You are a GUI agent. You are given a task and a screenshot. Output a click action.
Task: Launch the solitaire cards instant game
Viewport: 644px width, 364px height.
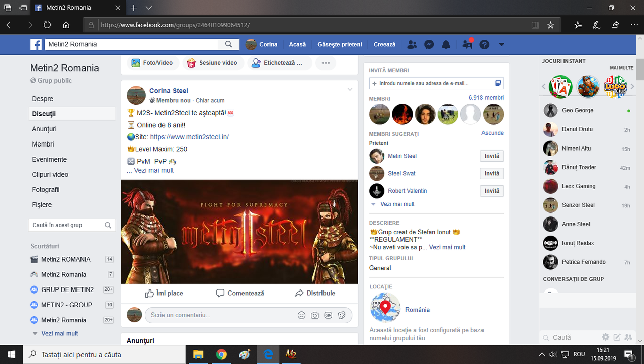click(x=560, y=87)
